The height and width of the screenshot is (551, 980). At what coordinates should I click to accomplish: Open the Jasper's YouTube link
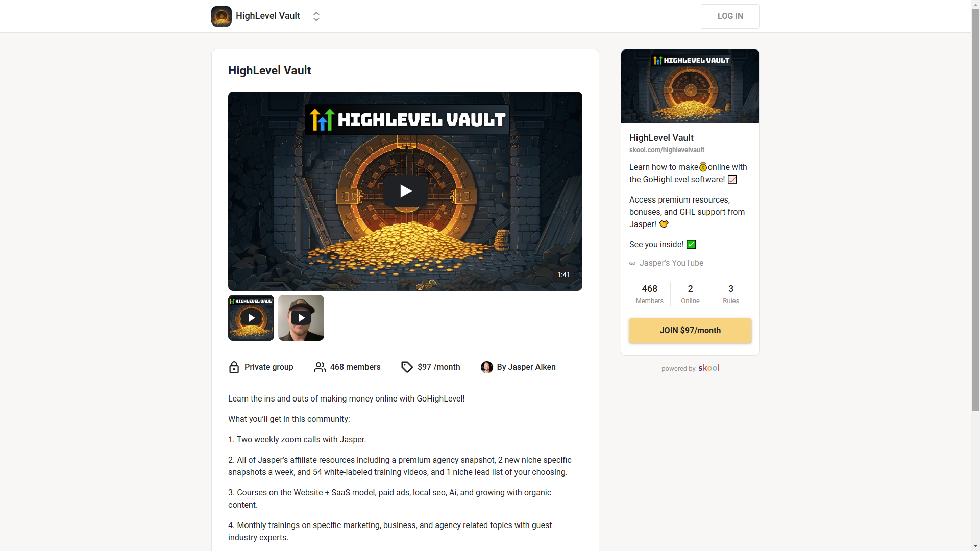(x=671, y=263)
